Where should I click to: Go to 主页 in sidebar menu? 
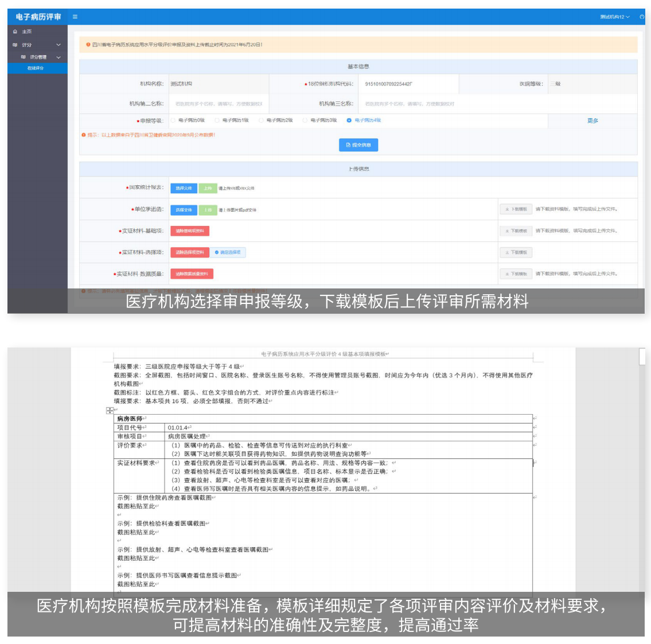pyautogui.click(x=27, y=32)
